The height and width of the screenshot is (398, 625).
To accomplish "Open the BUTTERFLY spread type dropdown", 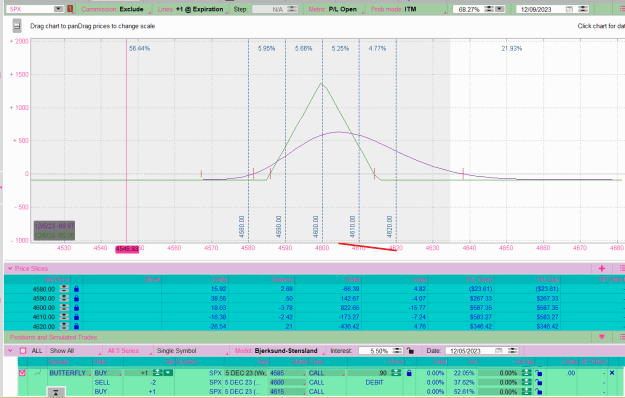I will [69, 373].
